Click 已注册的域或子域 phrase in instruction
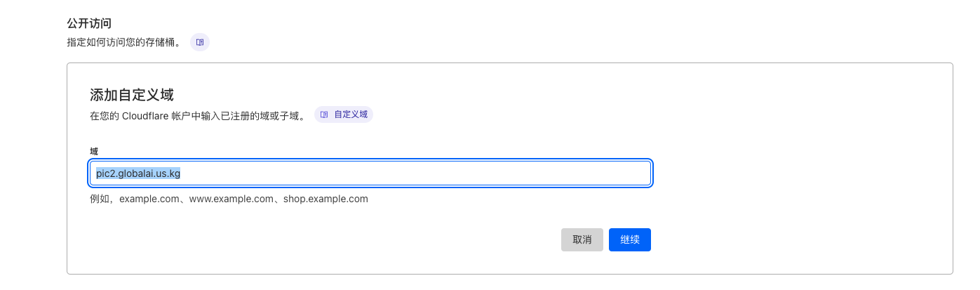 (x=262, y=116)
